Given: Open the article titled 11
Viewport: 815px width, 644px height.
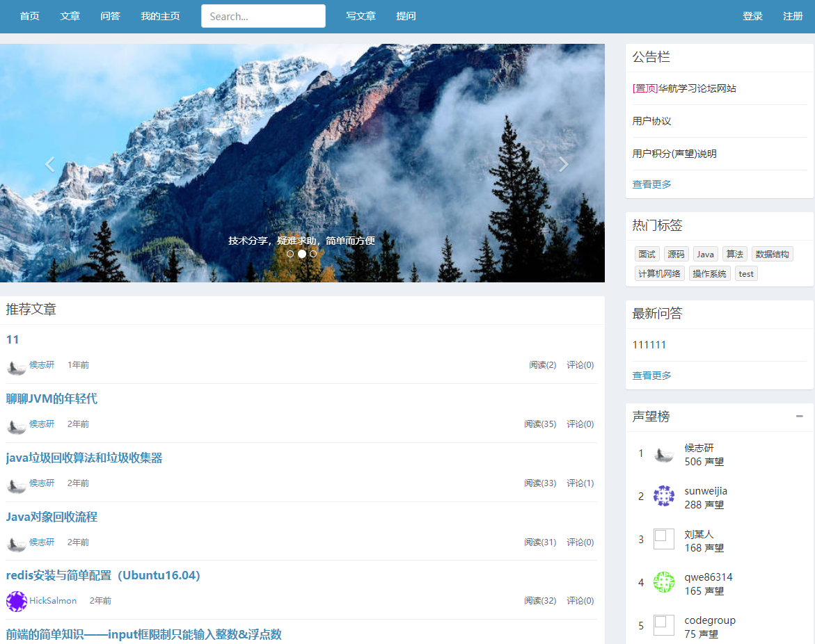Looking at the screenshot, I should [13, 339].
